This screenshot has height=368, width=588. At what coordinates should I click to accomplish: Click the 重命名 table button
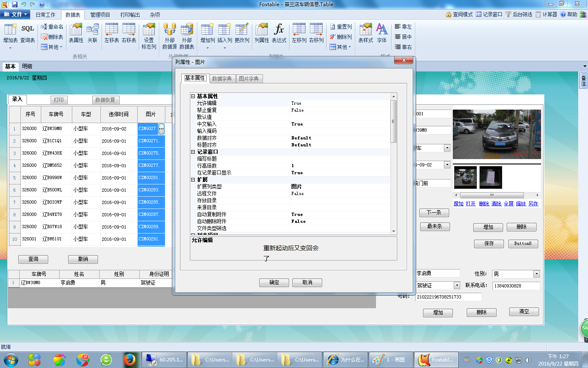pos(52,27)
